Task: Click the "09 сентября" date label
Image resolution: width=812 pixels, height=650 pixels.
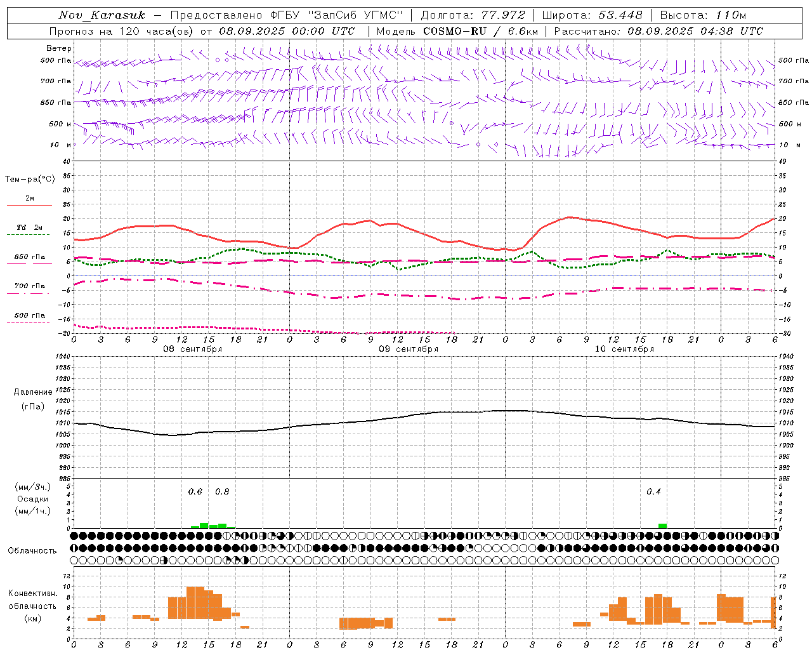Action: pyautogui.click(x=409, y=349)
